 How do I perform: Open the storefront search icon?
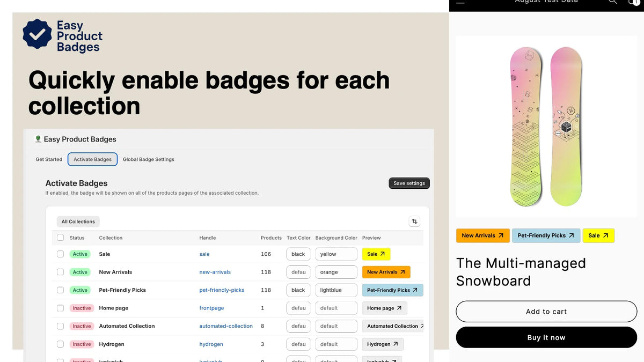[612, 2]
